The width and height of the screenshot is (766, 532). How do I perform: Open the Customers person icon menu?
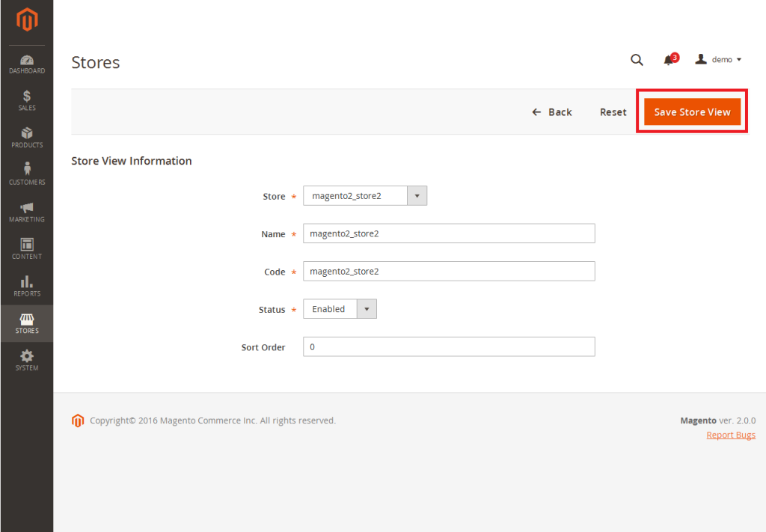[x=27, y=174]
